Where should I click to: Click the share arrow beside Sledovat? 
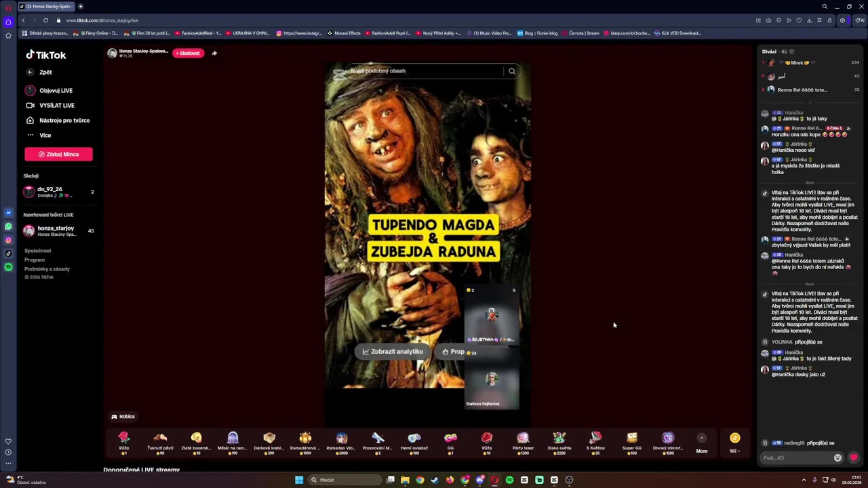tap(214, 53)
